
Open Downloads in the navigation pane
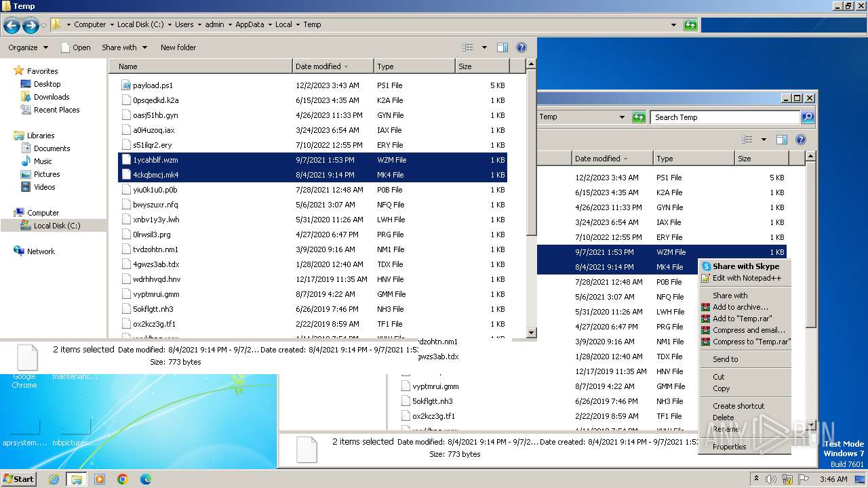pos(52,97)
